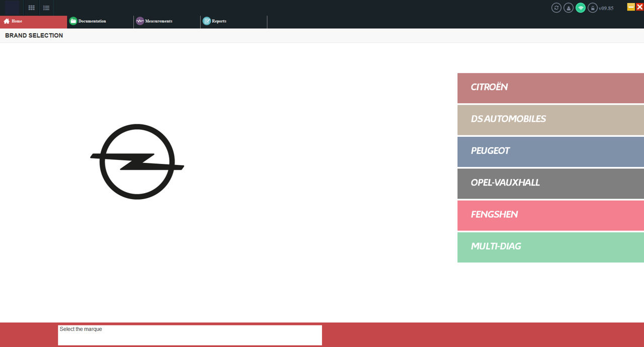Screen dimensions: 644x347
Task: Open the Reports tab
Action: [x=233, y=22]
